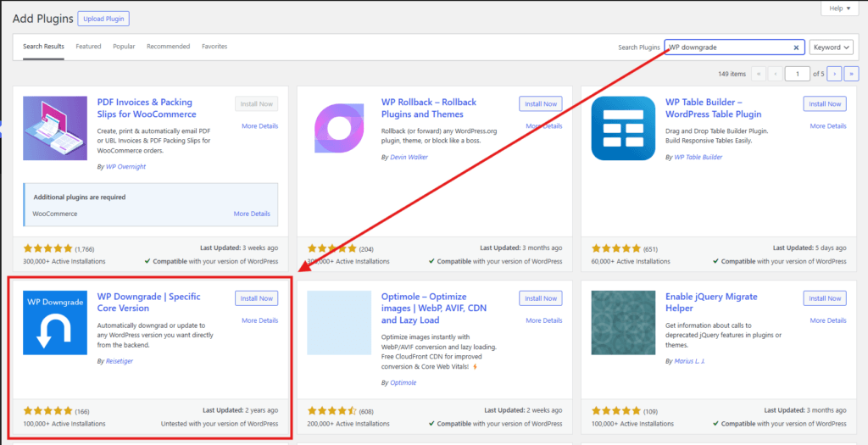This screenshot has width=868, height=445.
Task: Visit author WP Overnight's page
Action: [126, 167]
